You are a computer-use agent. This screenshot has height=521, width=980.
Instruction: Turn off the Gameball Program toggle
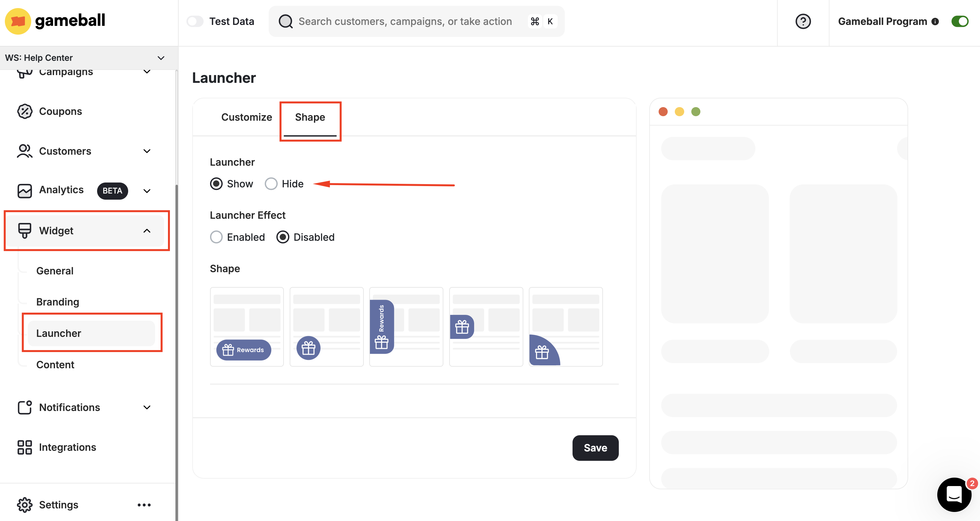click(x=960, y=21)
